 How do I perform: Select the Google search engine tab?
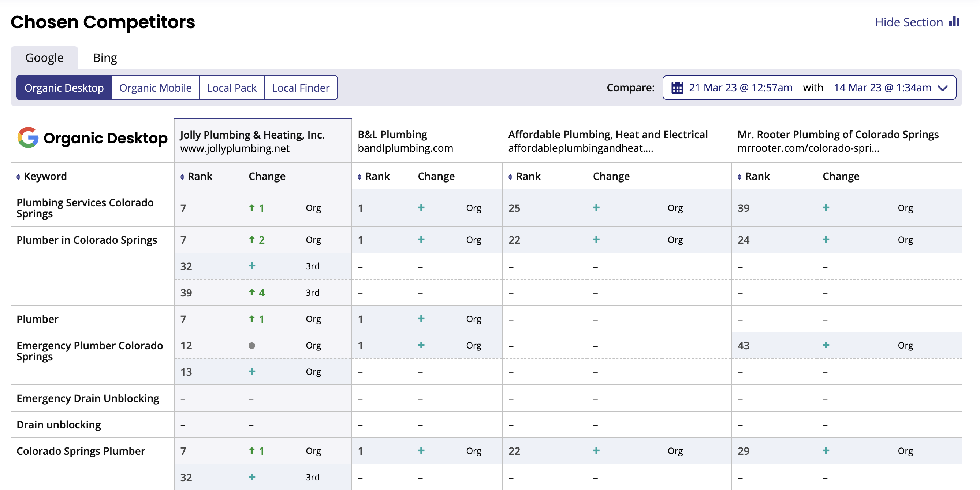(45, 58)
